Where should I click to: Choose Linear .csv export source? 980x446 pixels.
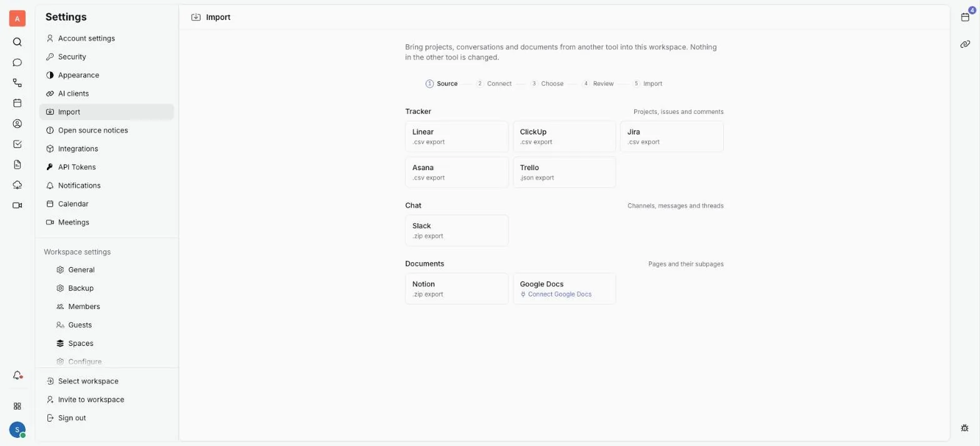pyautogui.click(x=457, y=136)
